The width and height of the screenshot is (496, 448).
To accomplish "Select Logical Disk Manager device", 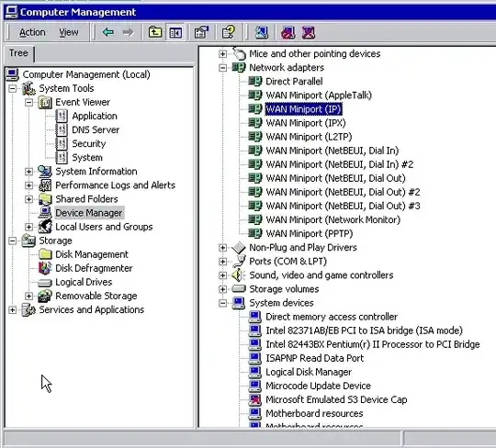I will coord(309,372).
